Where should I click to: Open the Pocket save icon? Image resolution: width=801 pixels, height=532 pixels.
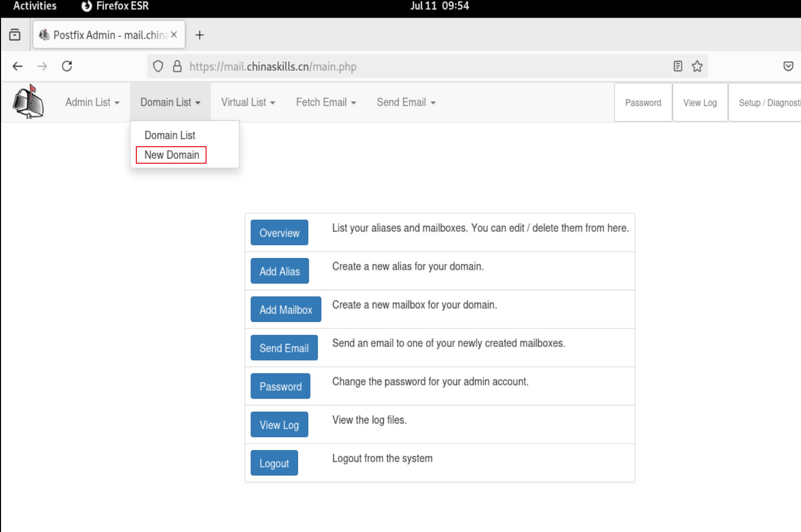788,66
